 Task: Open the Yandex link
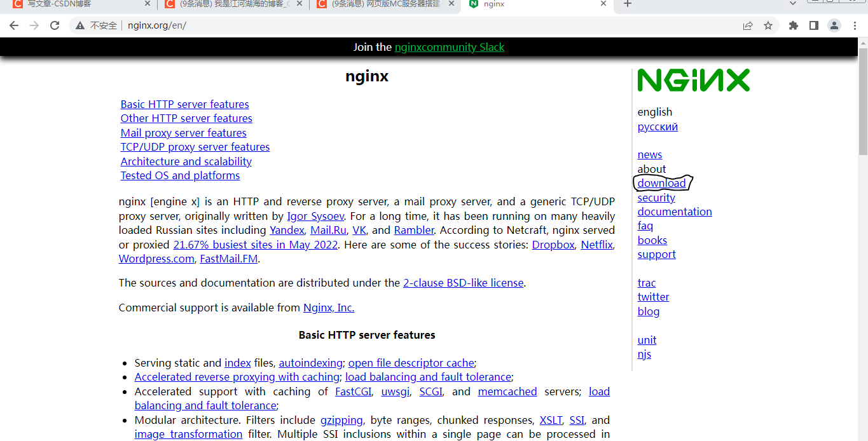point(287,230)
